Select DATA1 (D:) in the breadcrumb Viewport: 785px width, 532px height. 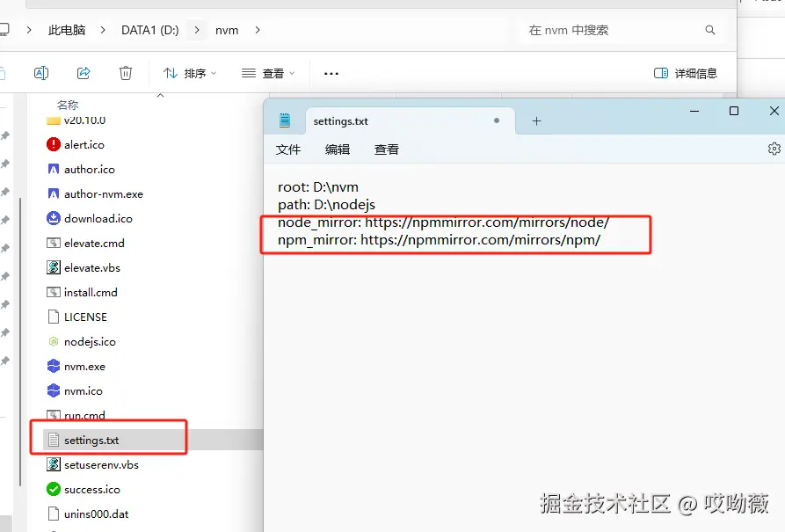149,30
